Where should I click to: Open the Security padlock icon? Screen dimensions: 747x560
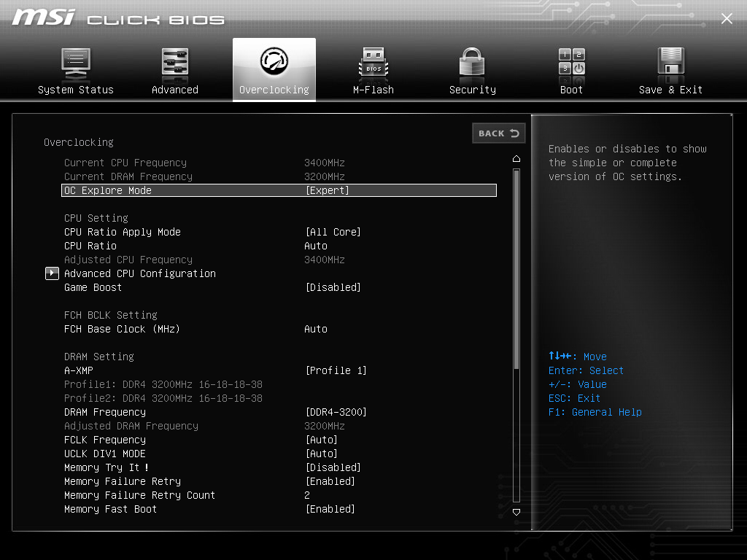click(x=472, y=63)
